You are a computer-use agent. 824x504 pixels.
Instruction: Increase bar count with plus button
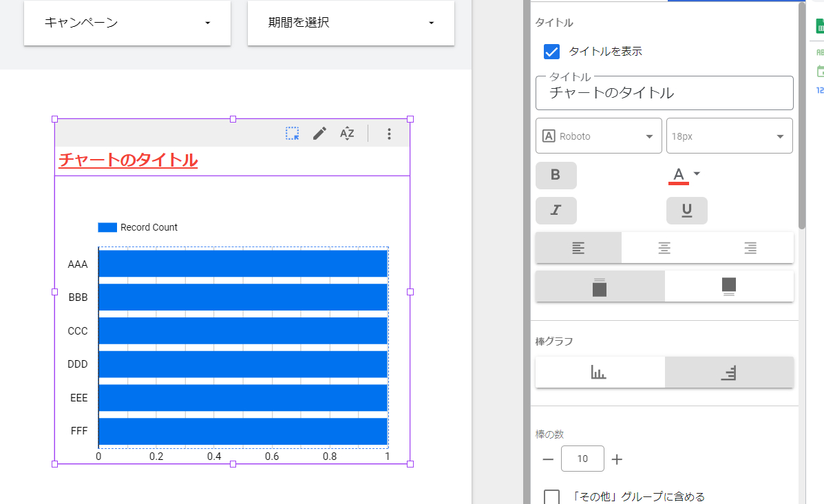(617, 459)
